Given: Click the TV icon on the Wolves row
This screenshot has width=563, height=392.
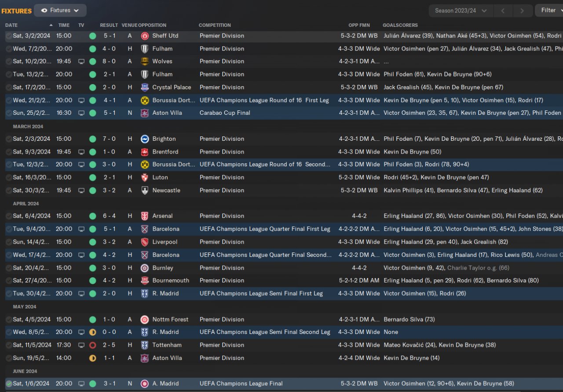Looking at the screenshot, I should point(81,62).
